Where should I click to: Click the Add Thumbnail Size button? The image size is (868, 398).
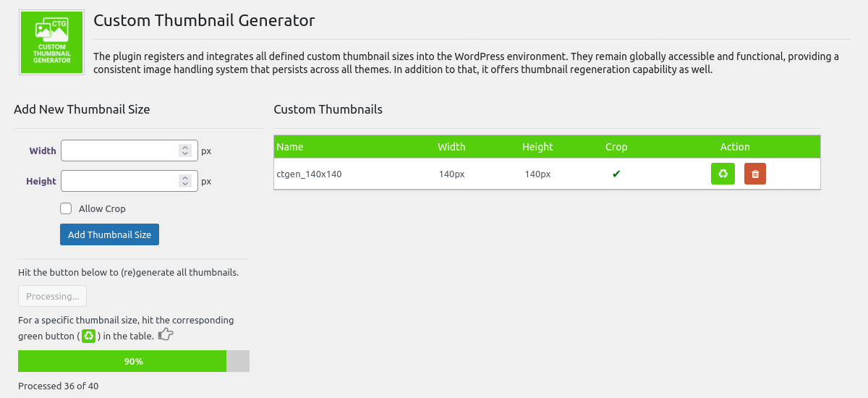click(x=109, y=234)
